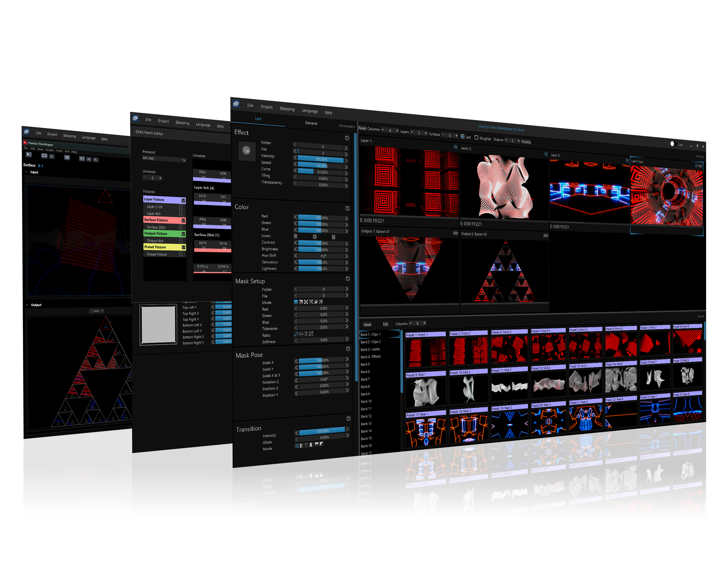This screenshot has width=728, height=562.
Task: Enable the KlingNet checkbox
Action: (x=476, y=138)
